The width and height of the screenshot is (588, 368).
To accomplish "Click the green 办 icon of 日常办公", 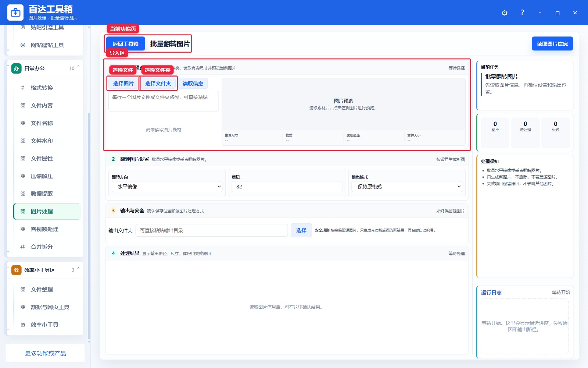I will (x=16, y=68).
